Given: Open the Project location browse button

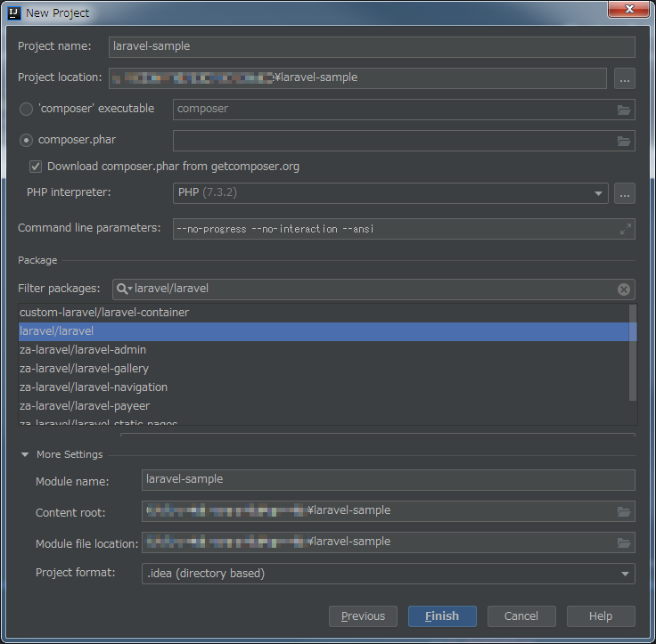Looking at the screenshot, I should click(x=625, y=78).
